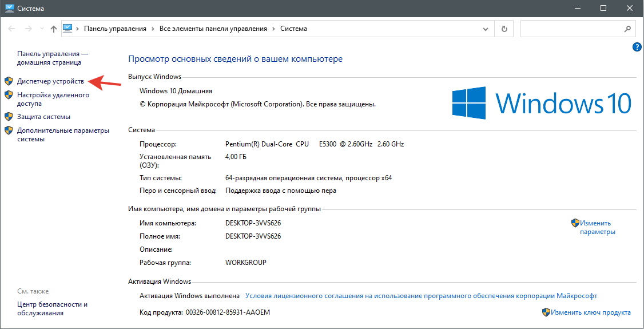Open Защита системы link
The height and width of the screenshot is (329, 644).
(x=43, y=117)
